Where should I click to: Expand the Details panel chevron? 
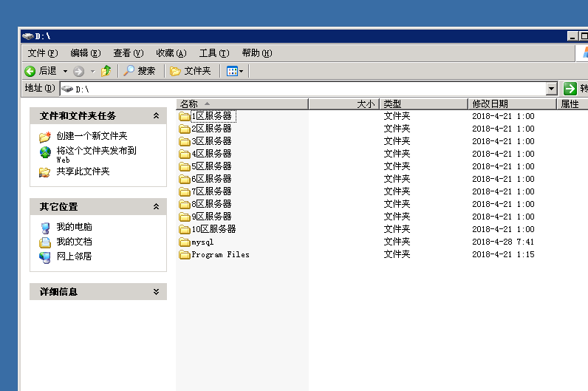point(156,292)
